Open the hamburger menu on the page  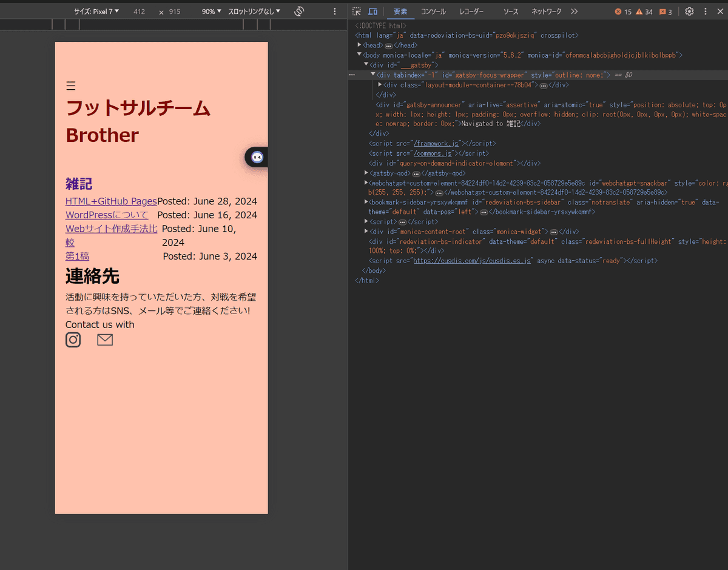pos(71,86)
